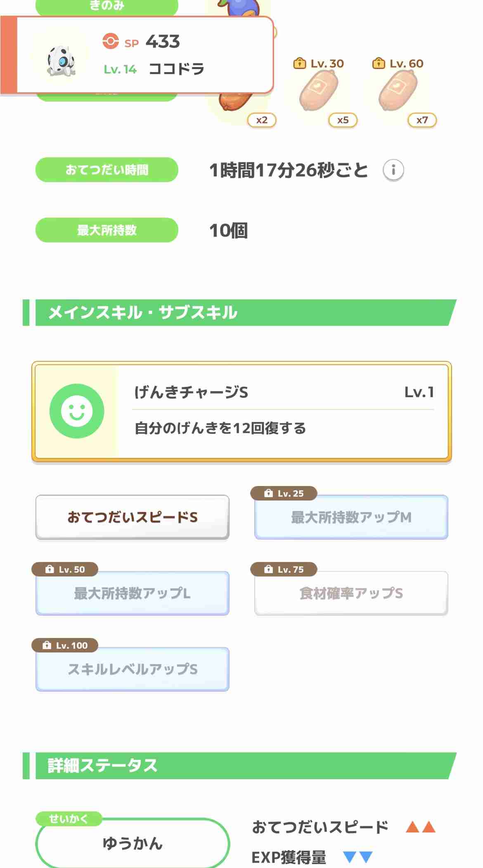Tap the Poké Ball SP icon

(110, 41)
